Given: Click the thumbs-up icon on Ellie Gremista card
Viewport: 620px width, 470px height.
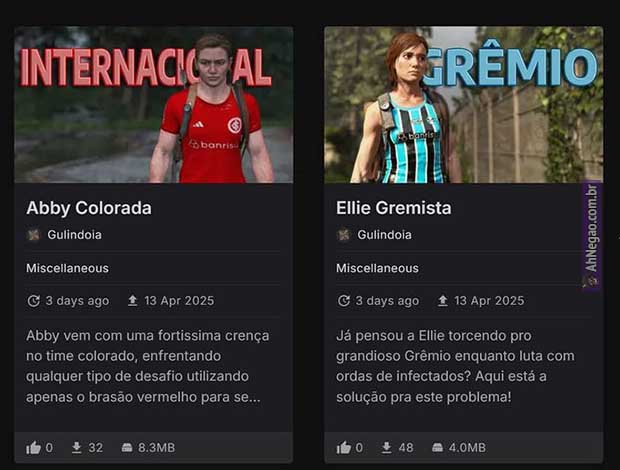Looking at the screenshot, I should pyautogui.click(x=344, y=447).
